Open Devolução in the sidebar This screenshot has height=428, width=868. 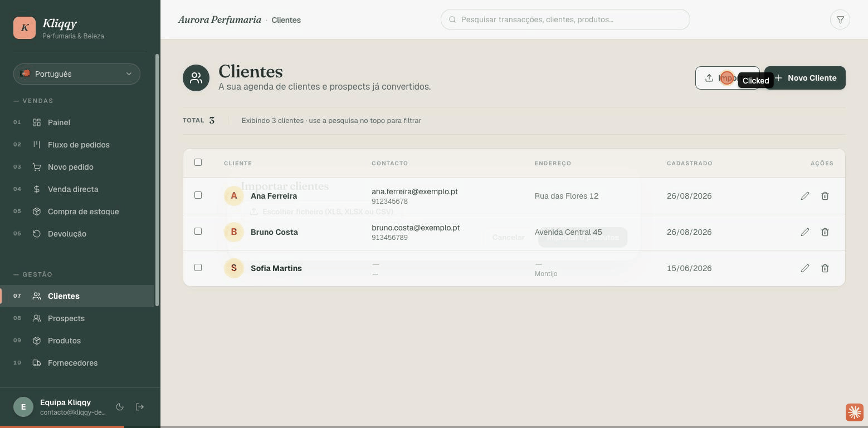(x=77, y=234)
